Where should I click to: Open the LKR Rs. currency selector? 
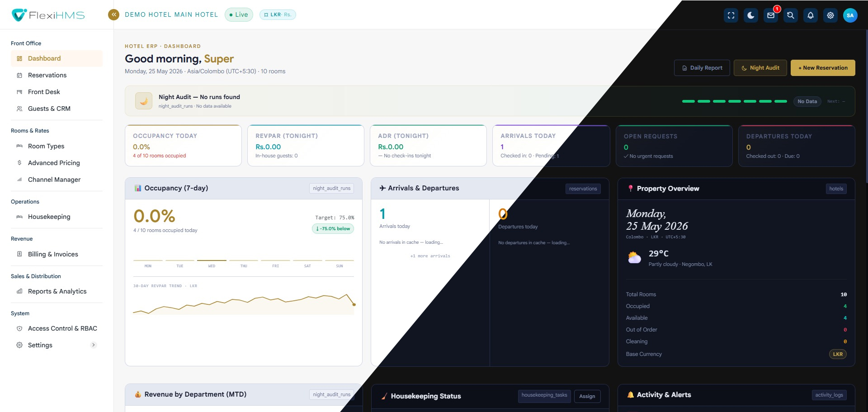point(278,14)
